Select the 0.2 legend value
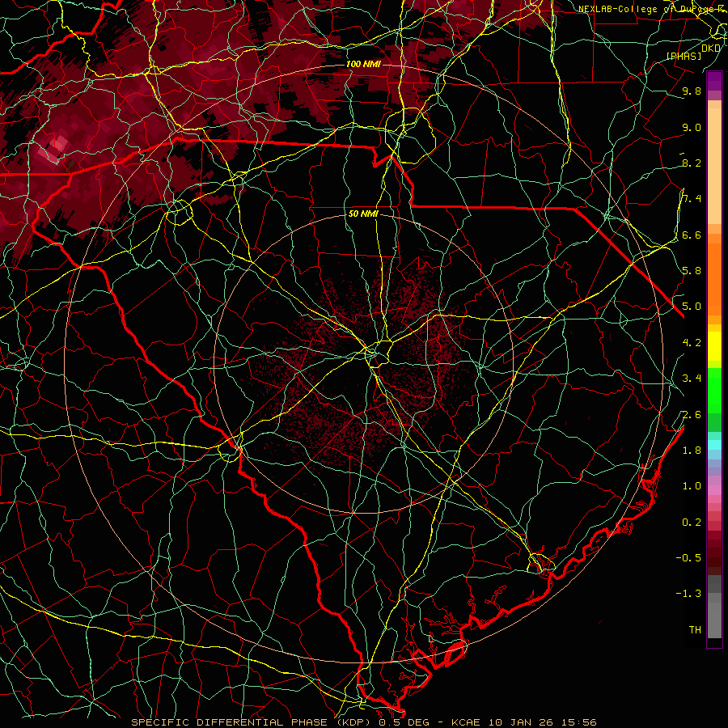This screenshot has height=728, width=728. 692,523
